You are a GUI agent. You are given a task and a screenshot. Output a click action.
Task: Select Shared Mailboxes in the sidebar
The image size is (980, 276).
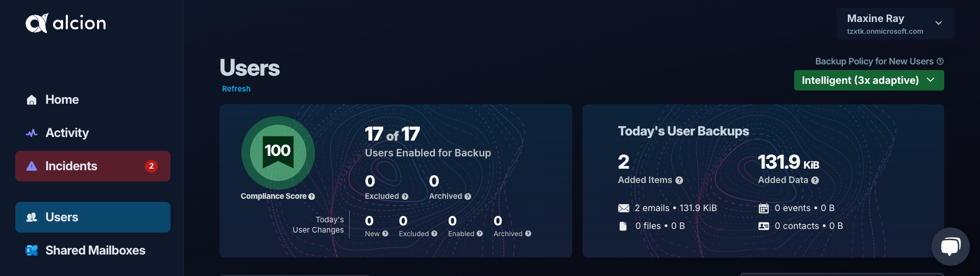93,250
